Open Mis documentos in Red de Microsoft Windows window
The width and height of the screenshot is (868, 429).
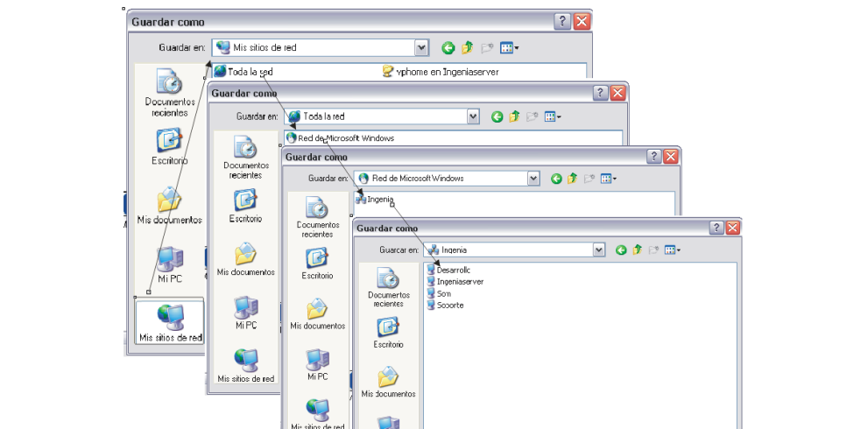318,313
